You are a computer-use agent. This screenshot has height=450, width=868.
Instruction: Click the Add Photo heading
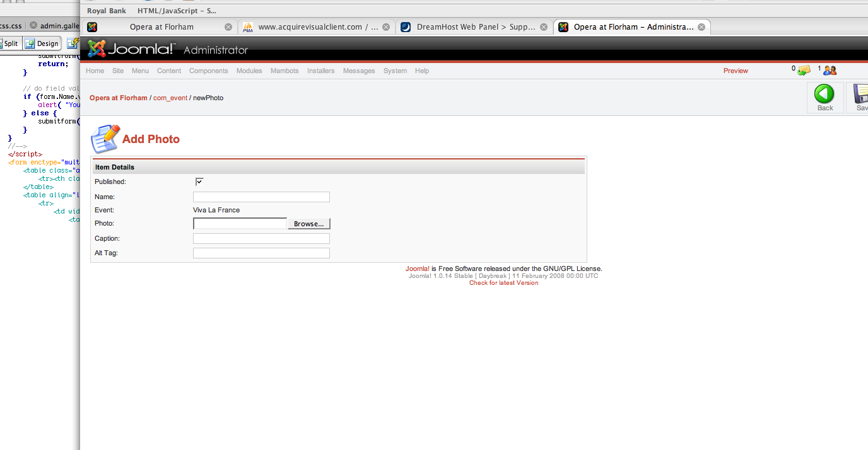[151, 139]
